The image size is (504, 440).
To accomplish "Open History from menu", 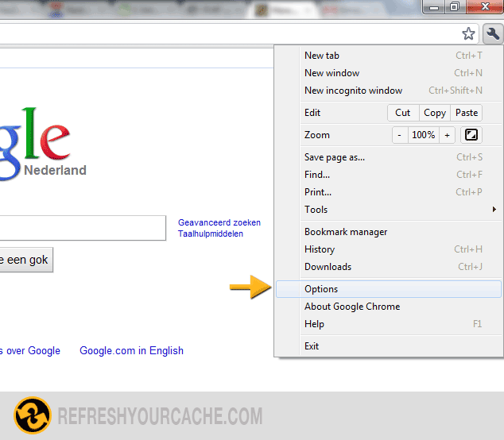I will [388, 249].
